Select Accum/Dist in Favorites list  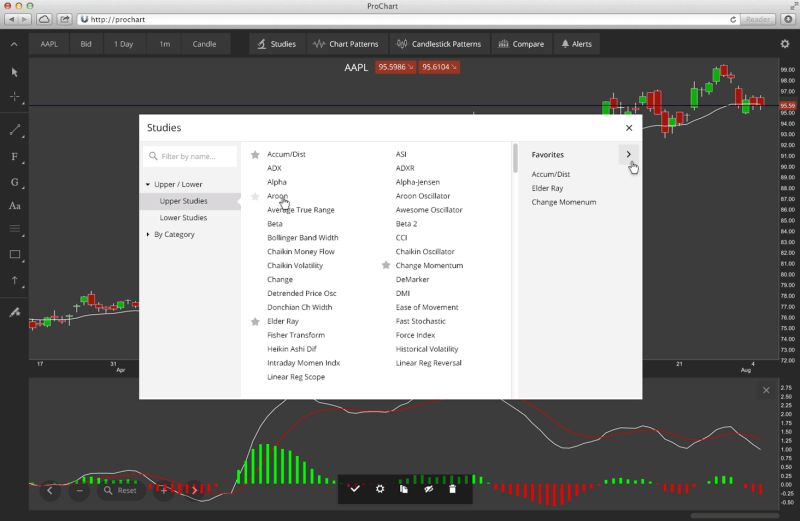551,174
